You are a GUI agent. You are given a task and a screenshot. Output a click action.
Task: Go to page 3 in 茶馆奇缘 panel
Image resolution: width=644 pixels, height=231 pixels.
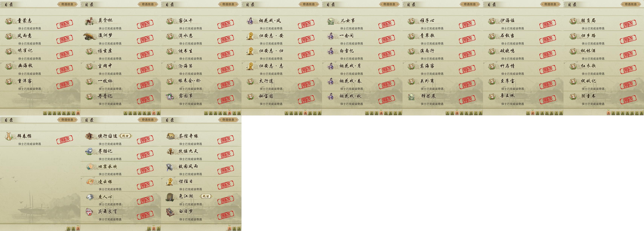point(239,229)
